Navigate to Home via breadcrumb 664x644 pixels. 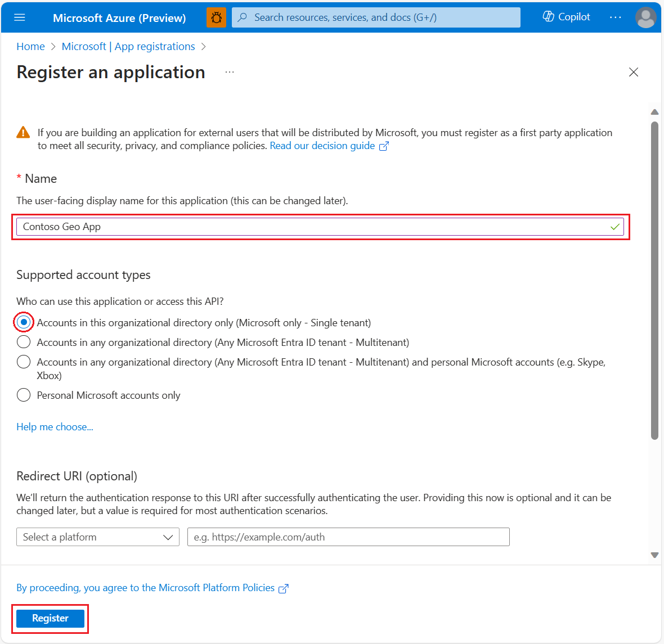tap(30, 46)
